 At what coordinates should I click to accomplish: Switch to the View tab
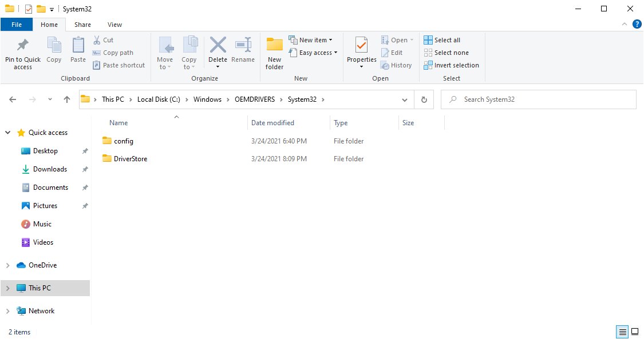(x=114, y=25)
